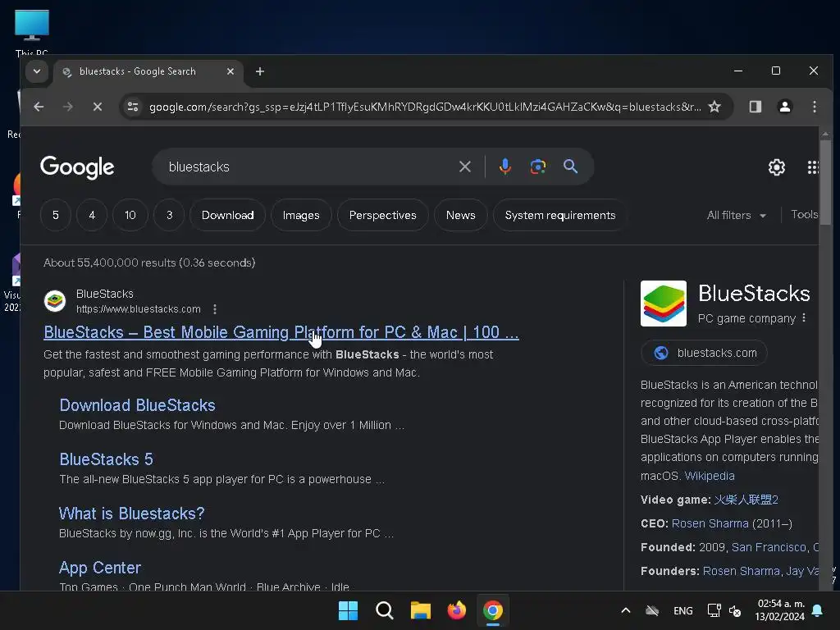Open the Tools option
840x630 pixels.
(x=804, y=215)
